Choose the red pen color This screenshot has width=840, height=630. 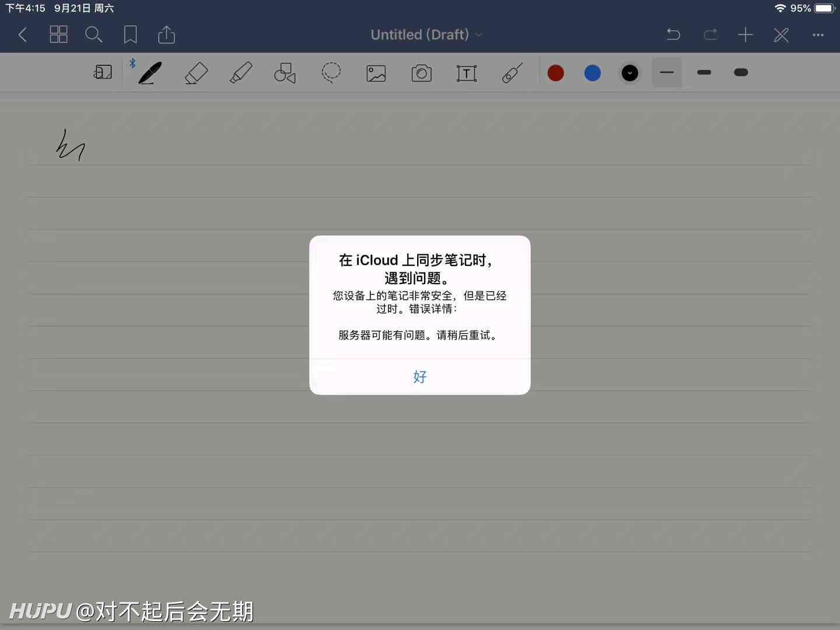(x=556, y=73)
